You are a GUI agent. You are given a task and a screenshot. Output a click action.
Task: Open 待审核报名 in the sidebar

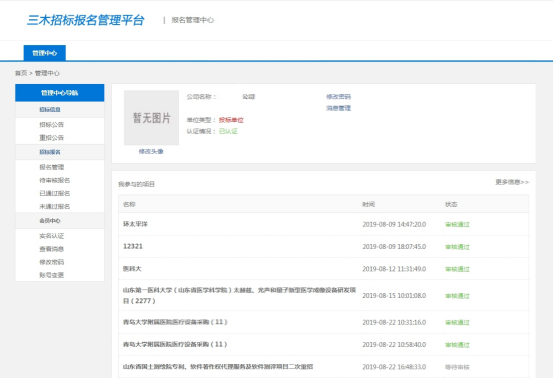[x=55, y=180]
